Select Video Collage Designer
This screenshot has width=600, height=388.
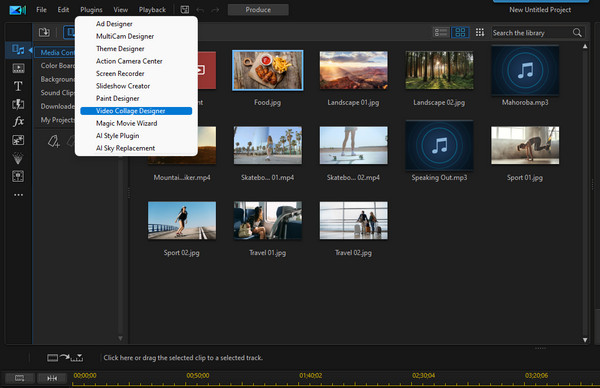tap(136, 111)
